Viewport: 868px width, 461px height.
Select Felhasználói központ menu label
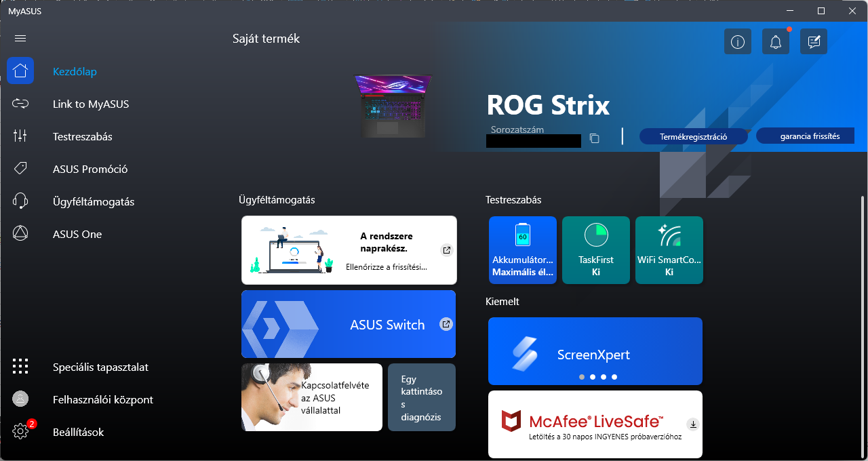point(103,399)
